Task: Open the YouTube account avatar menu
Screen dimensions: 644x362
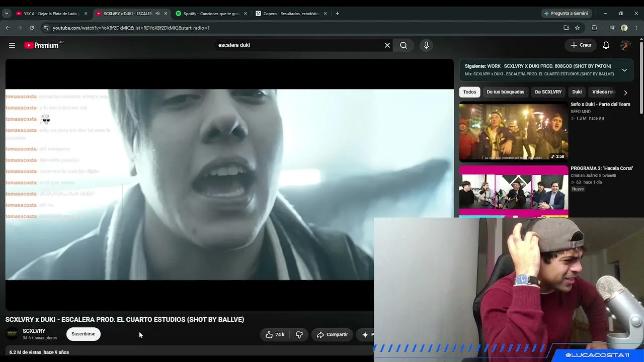Action: pyautogui.click(x=626, y=45)
